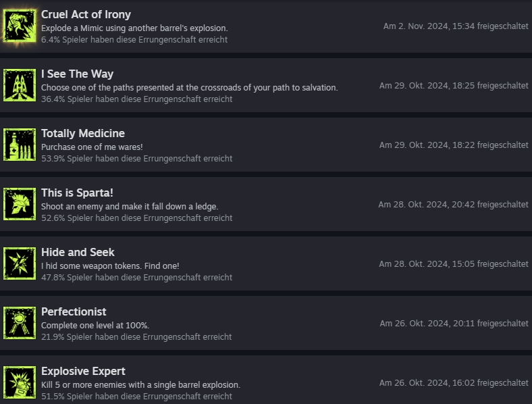Image resolution: width=532 pixels, height=404 pixels.
Task: Click the Perfectionist medal ribbon icon
Action: tap(20, 323)
